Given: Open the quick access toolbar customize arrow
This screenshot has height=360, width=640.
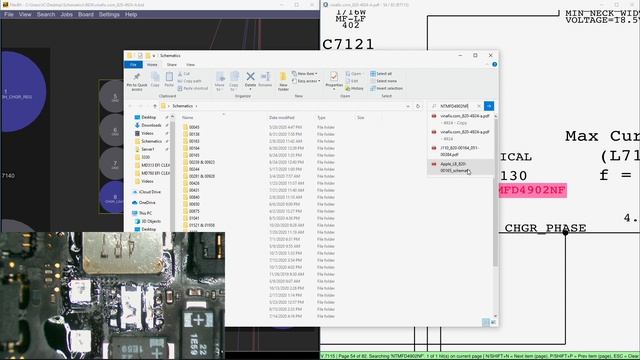Looking at the screenshot, I should pos(154,56).
